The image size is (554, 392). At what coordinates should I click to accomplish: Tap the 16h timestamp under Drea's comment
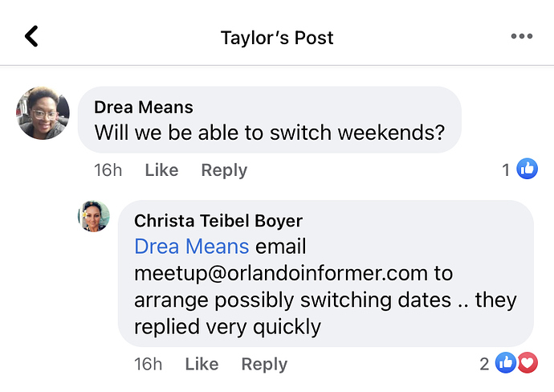pyautogui.click(x=108, y=170)
